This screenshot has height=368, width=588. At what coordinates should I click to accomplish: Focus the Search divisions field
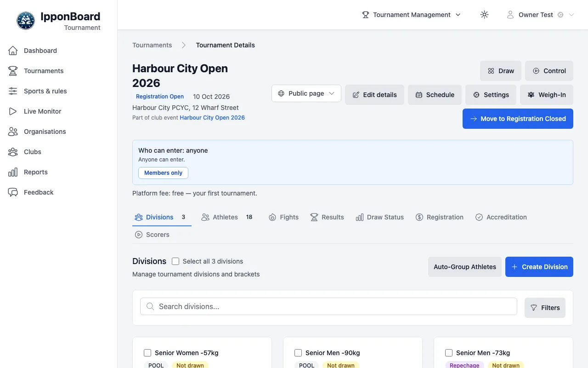pyautogui.click(x=328, y=306)
